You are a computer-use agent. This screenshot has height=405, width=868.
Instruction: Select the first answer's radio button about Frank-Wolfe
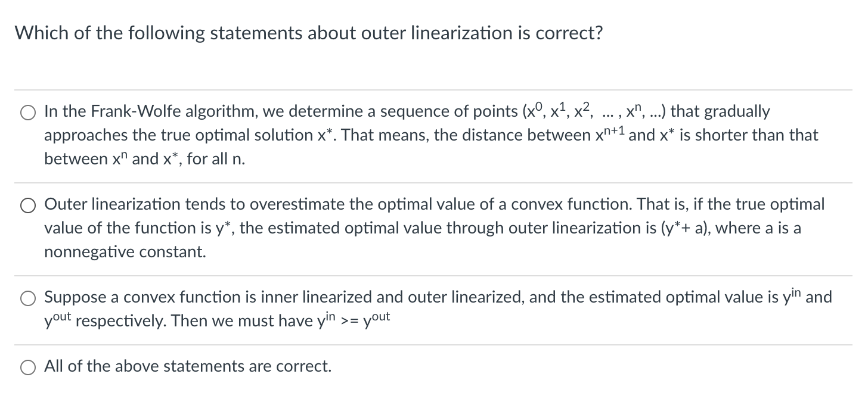click(27, 112)
